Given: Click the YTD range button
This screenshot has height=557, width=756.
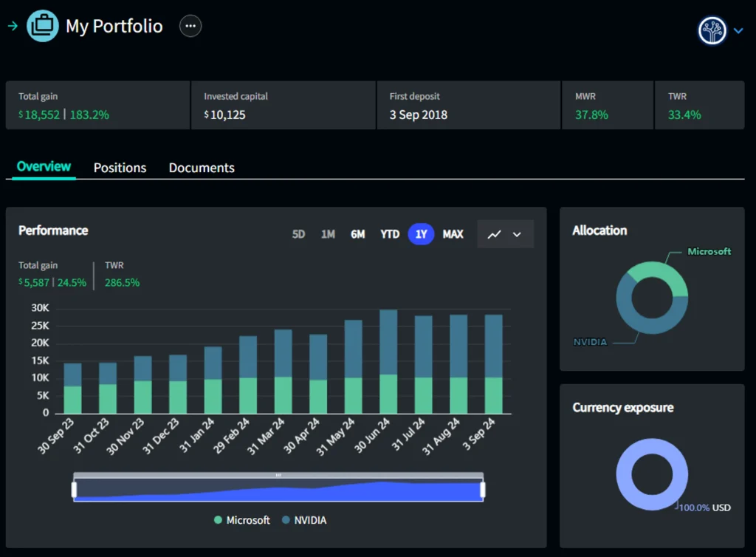Looking at the screenshot, I should [389, 233].
